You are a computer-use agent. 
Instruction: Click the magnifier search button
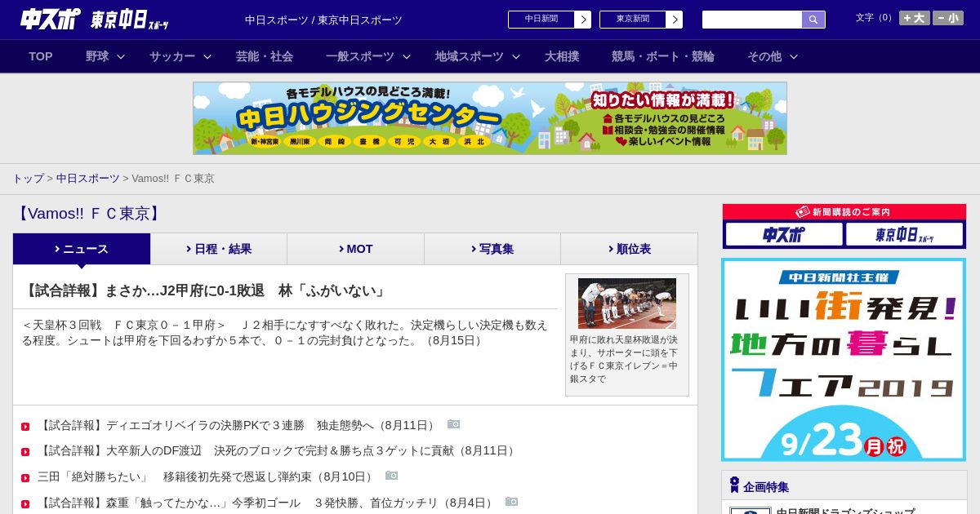click(x=813, y=20)
